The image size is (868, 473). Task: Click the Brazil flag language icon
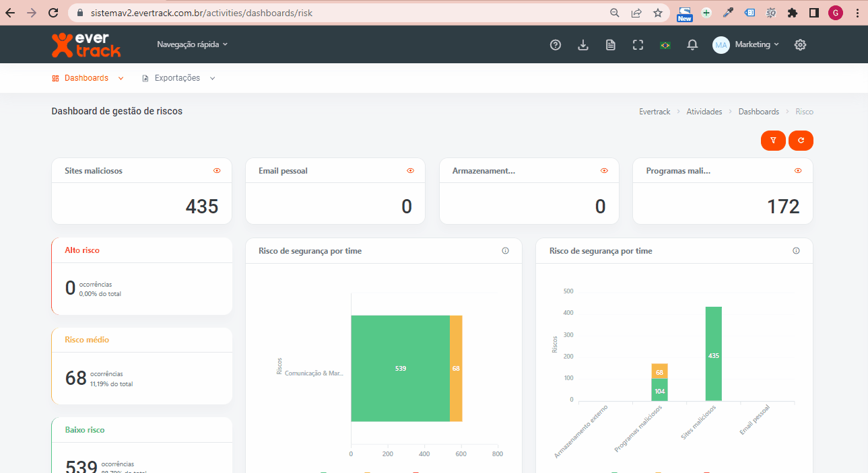click(x=665, y=45)
